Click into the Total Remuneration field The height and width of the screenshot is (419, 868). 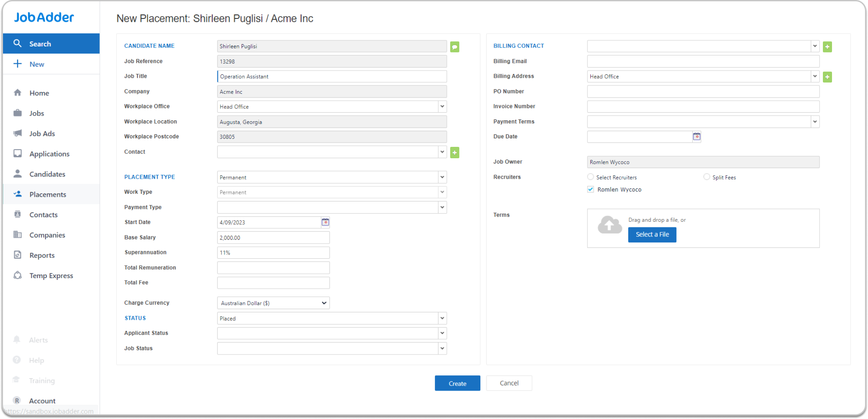click(x=273, y=268)
